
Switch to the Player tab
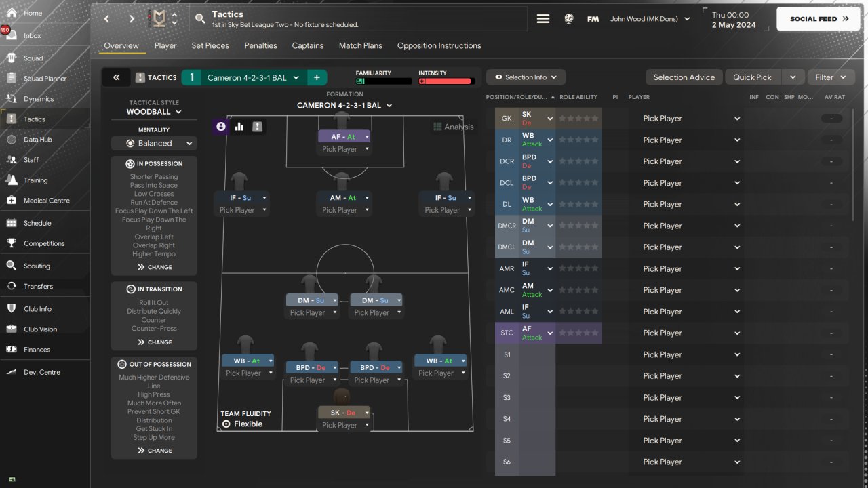coord(165,46)
